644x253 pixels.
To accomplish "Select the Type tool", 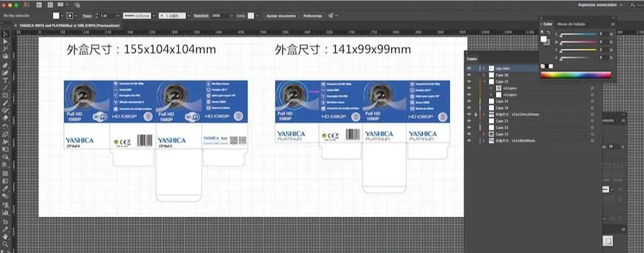I will (x=5, y=80).
